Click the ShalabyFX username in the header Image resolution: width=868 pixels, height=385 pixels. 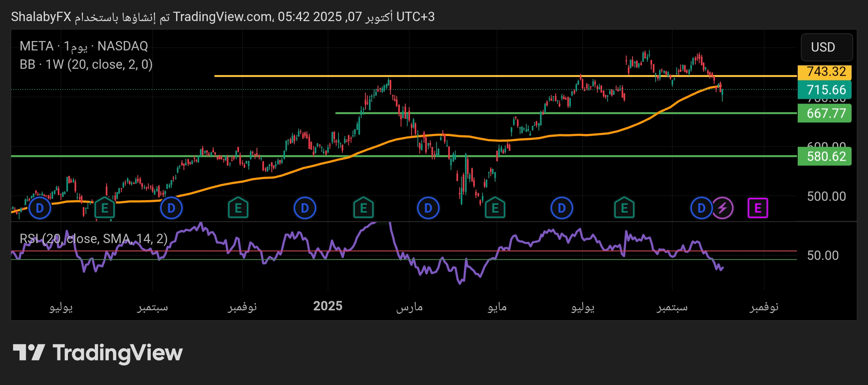coord(41,17)
